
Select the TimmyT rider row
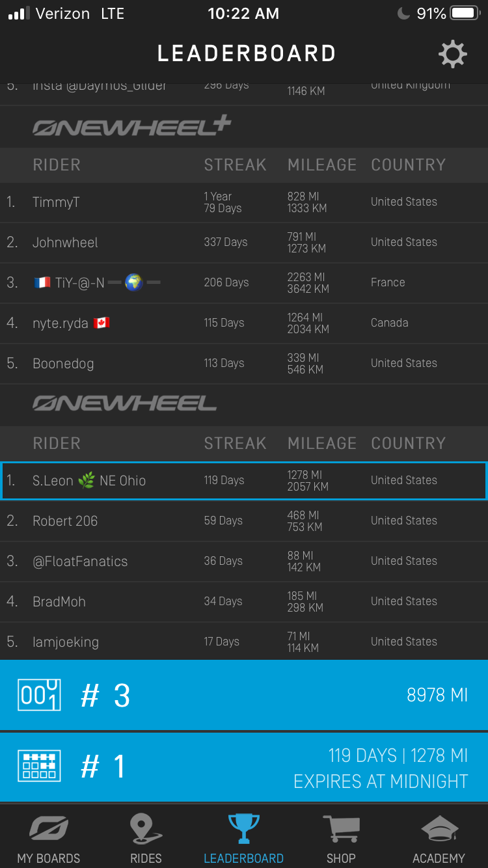tap(244, 202)
